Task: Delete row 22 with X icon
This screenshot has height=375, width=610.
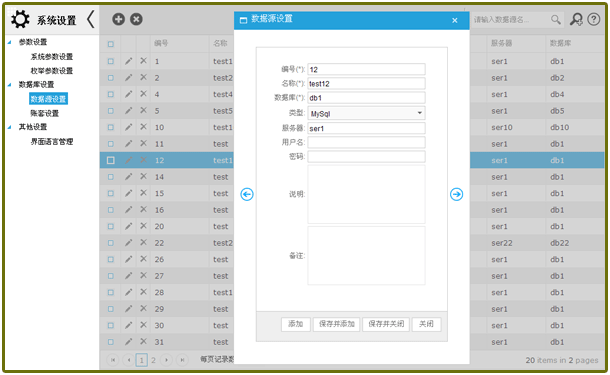Action: 144,242
